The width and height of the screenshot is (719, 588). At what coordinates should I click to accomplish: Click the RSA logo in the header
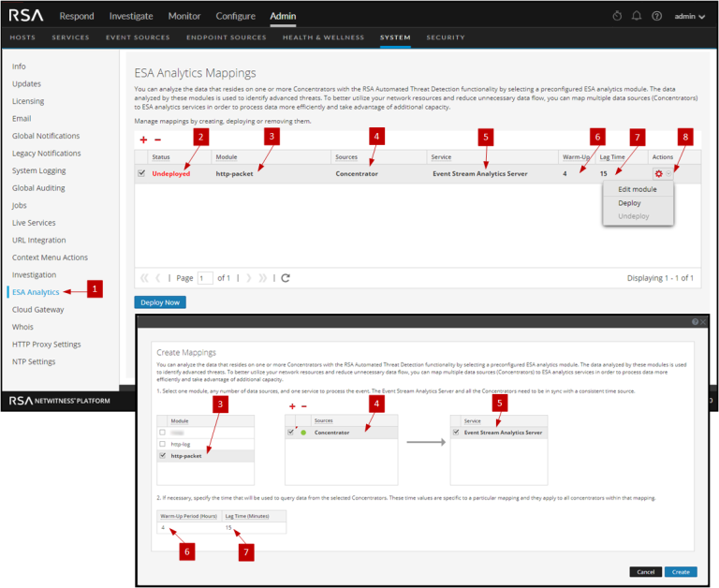(x=26, y=16)
